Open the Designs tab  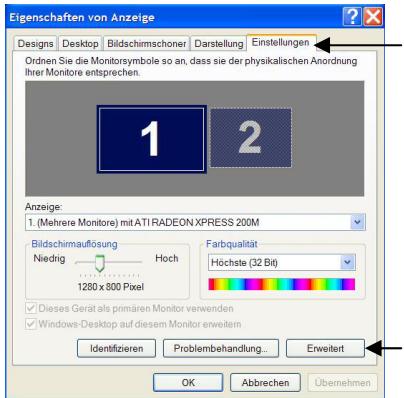tap(35, 44)
